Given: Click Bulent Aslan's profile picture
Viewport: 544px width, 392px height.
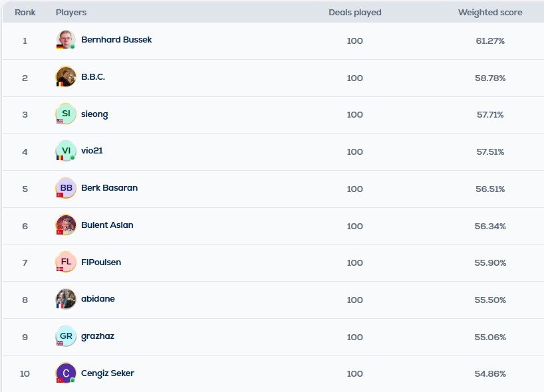Looking at the screenshot, I should pyautogui.click(x=65, y=225).
